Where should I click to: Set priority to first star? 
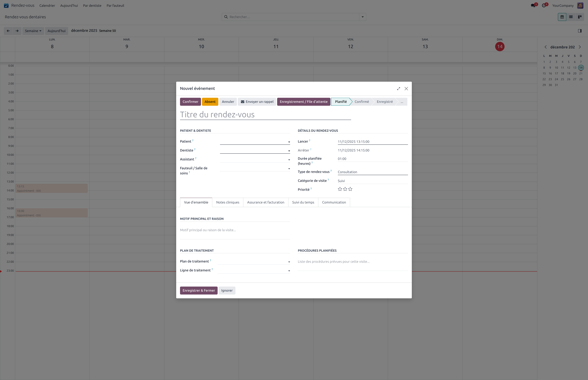340,189
